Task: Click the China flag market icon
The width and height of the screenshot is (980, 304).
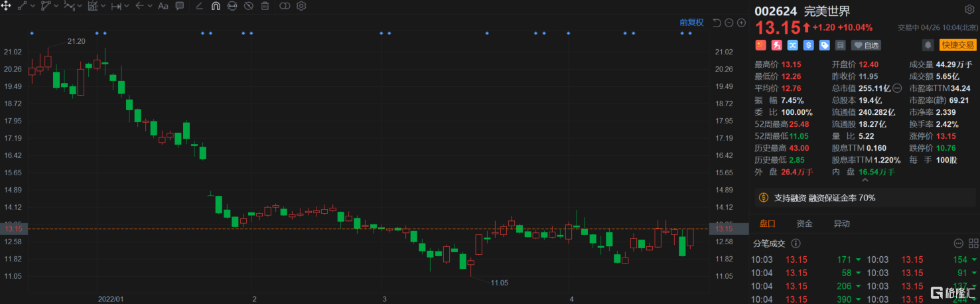Action: [761, 45]
